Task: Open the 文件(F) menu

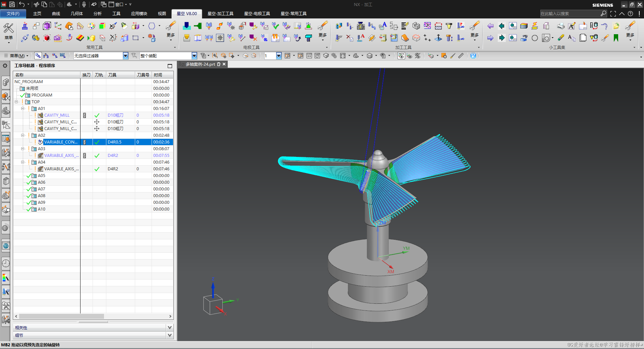Action: point(13,14)
